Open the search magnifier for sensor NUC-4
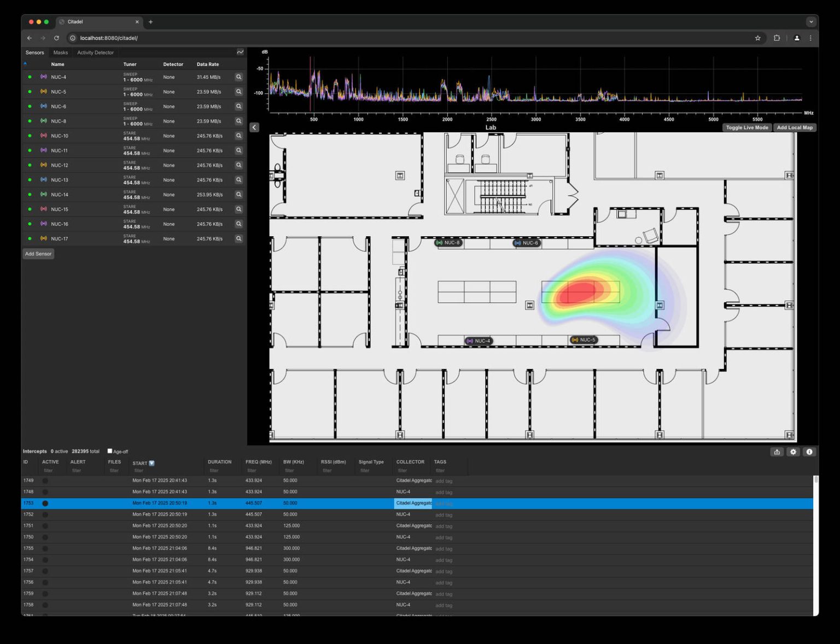The image size is (840, 644). [x=239, y=77]
